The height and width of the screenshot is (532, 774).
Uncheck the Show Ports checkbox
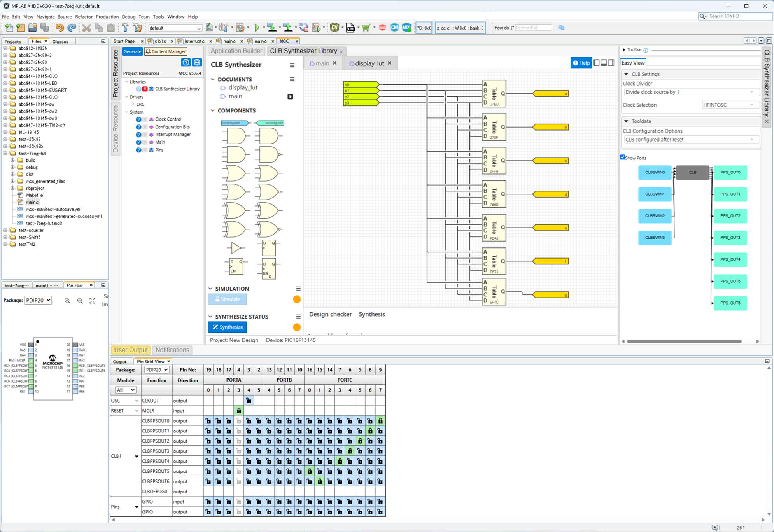pyautogui.click(x=623, y=157)
